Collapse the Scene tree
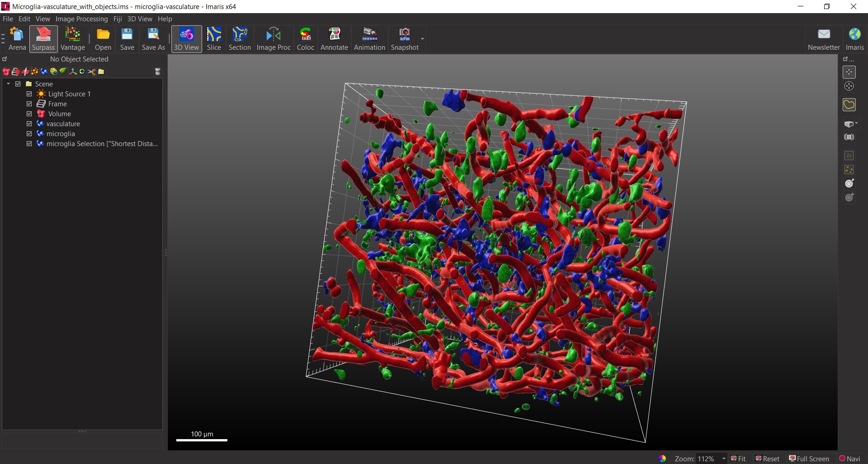868x464 pixels. click(8, 84)
